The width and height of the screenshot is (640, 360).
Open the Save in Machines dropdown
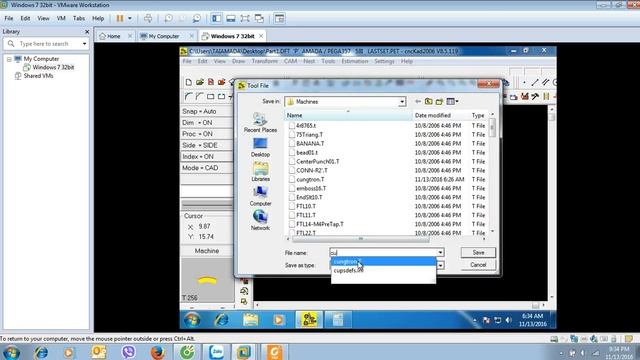click(402, 102)
